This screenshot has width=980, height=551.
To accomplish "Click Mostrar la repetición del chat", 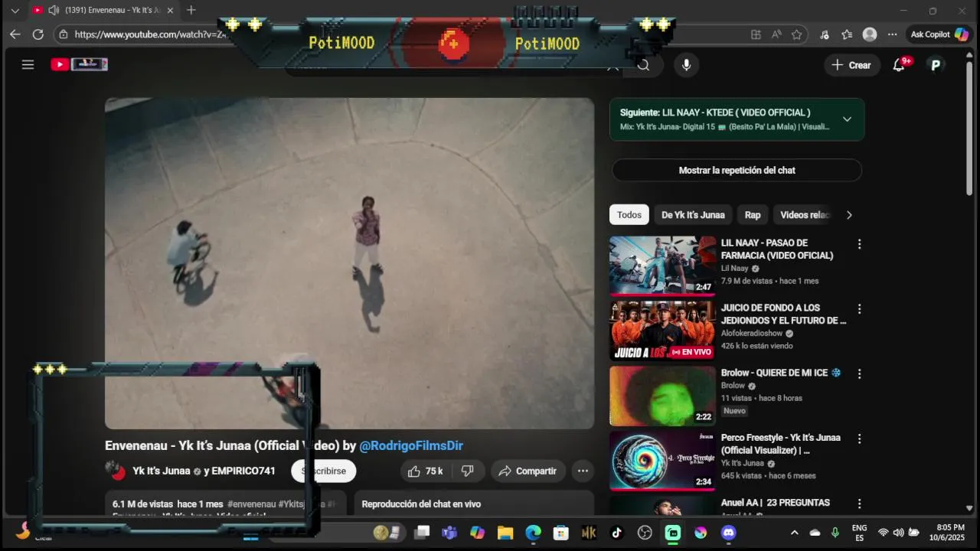I will tap(737, 170).
